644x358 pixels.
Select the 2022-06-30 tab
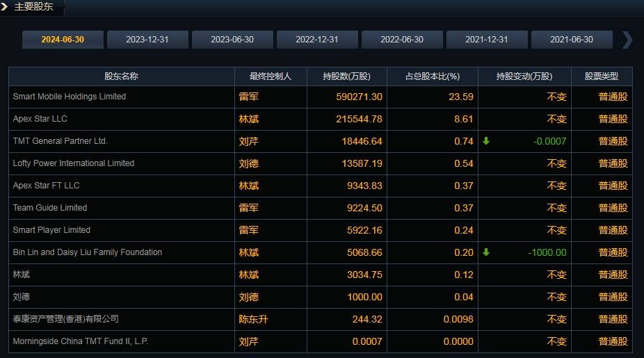[x=402, y=40]
